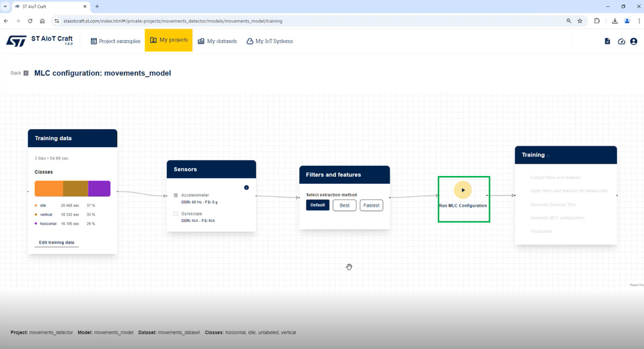Click Generate Decision Tree step
Image resolution: width=644 pixels, height=349 pixels.
(553, 204)
